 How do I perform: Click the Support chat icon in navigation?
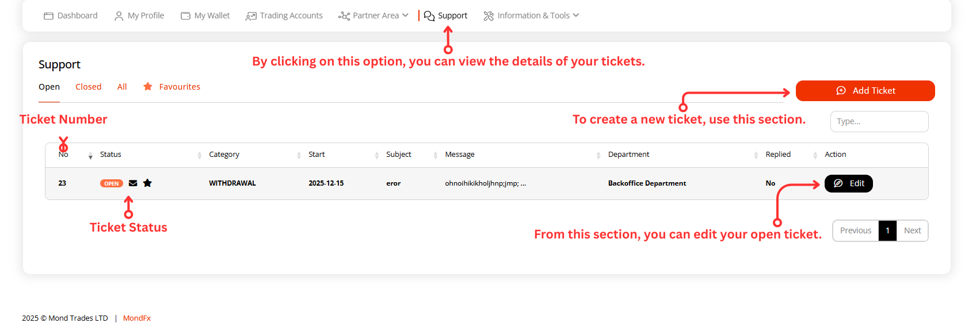[429, 16]
